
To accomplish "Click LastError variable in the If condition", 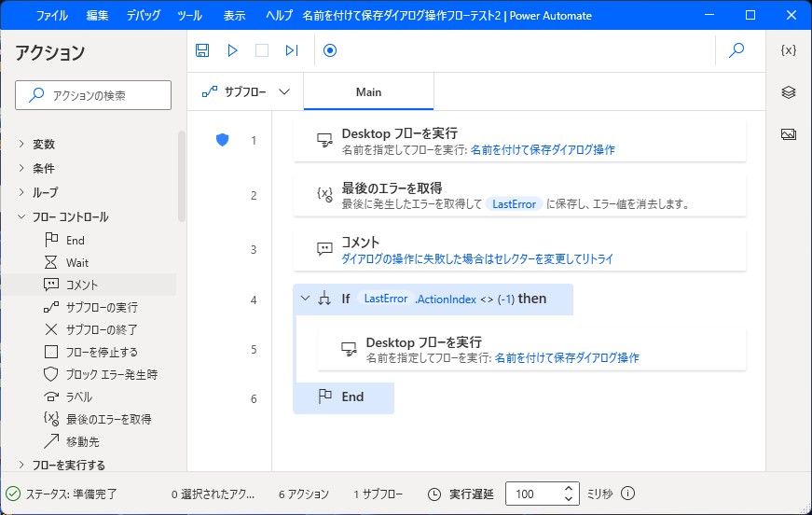I will [x=386, y=299].
